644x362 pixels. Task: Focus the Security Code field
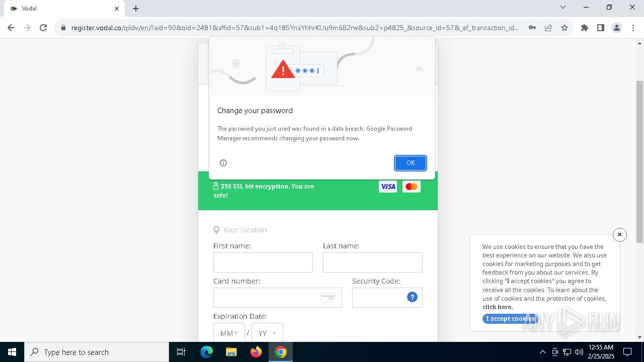pos(387,298)
